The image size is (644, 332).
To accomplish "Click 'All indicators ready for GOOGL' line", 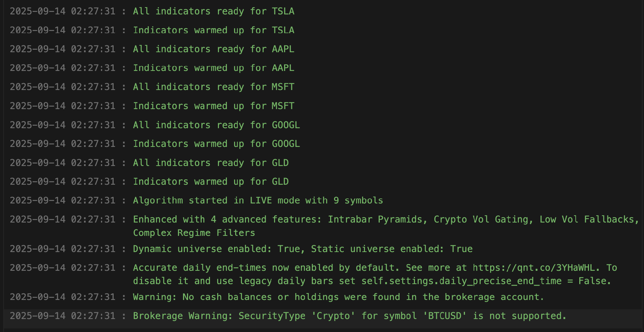I will tap(216, 125).
